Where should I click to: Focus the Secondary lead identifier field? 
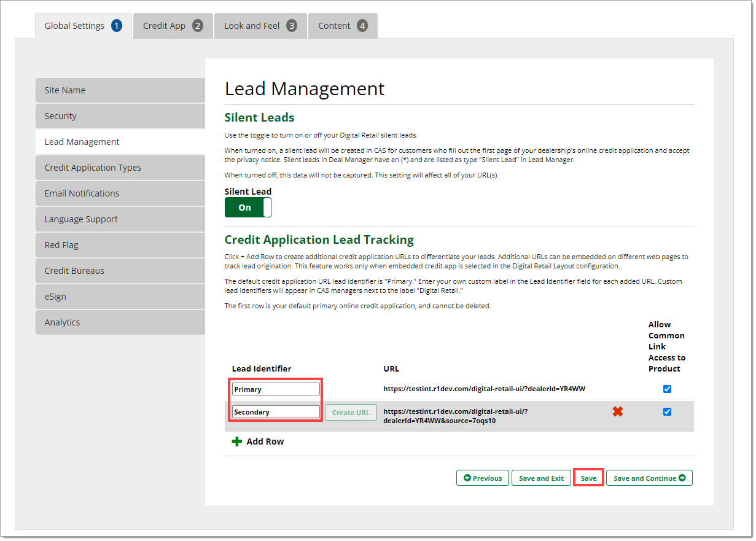[x=276, y=412]
